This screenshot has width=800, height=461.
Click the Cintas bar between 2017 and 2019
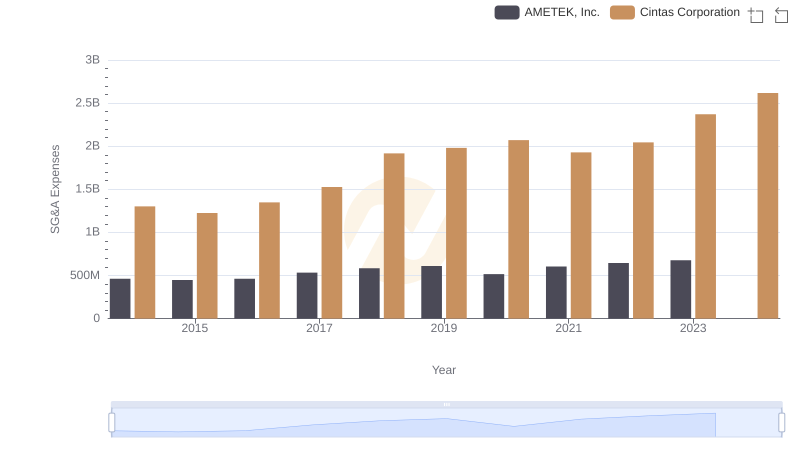point(394,236)
